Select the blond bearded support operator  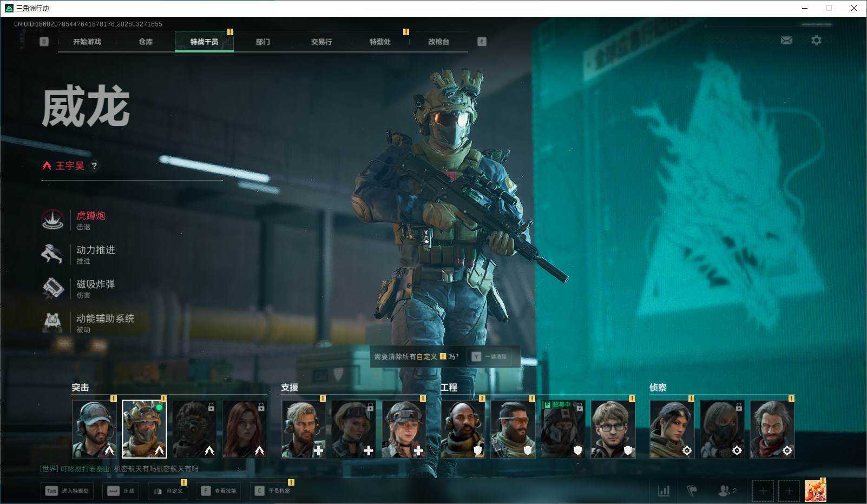[x=304, y=429]
